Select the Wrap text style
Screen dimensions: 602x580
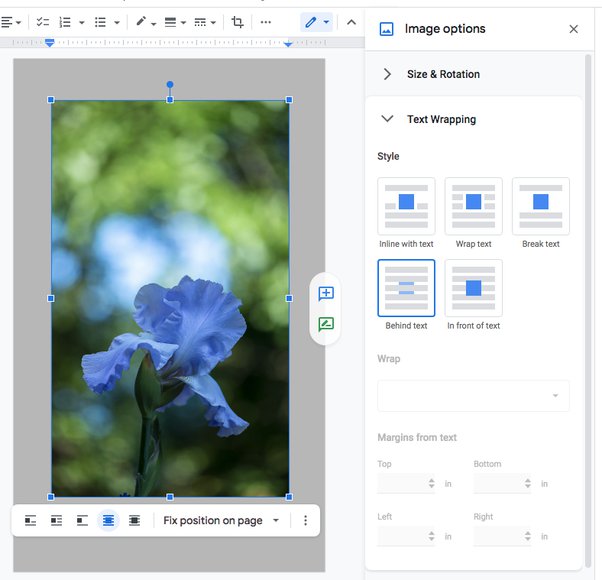473,206
